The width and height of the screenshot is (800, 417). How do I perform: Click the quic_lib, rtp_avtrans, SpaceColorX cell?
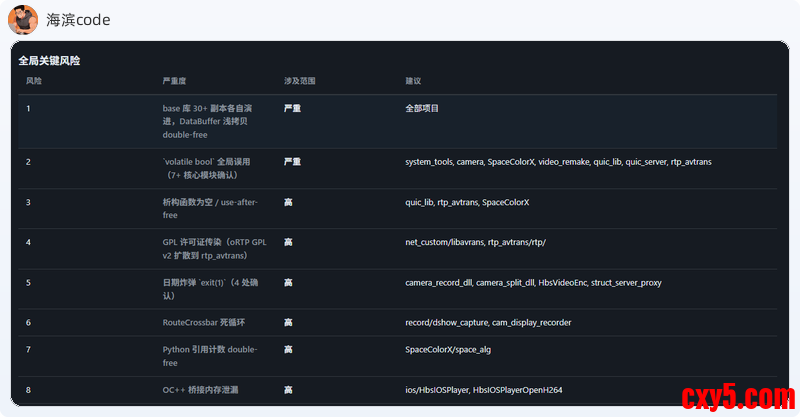(467, 202)
